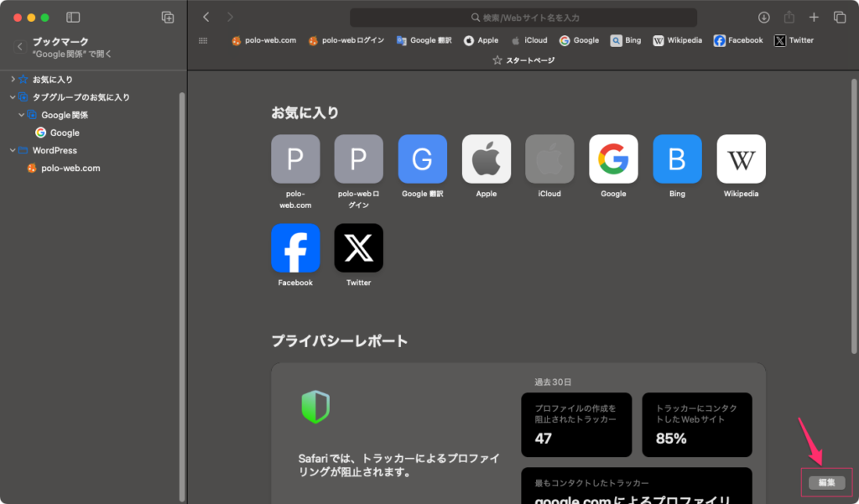Screen dimensions: 859x504
Task: Open the Facebook favorite tile
Action: tap(295, 247)
